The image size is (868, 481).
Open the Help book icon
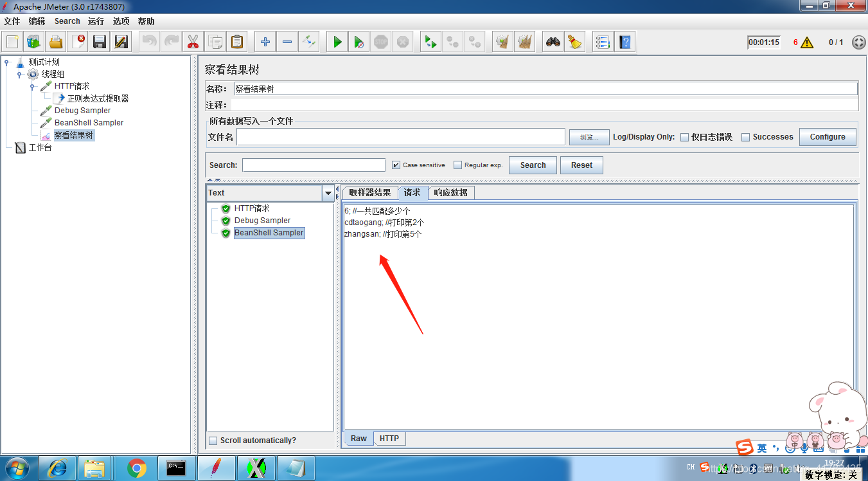coord(624,42)
